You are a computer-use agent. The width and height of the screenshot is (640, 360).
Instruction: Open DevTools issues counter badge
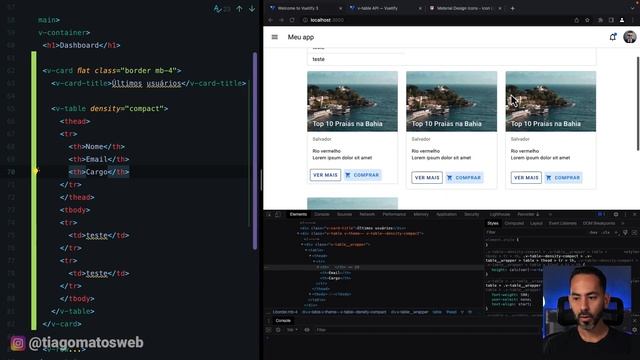(601, 214)
